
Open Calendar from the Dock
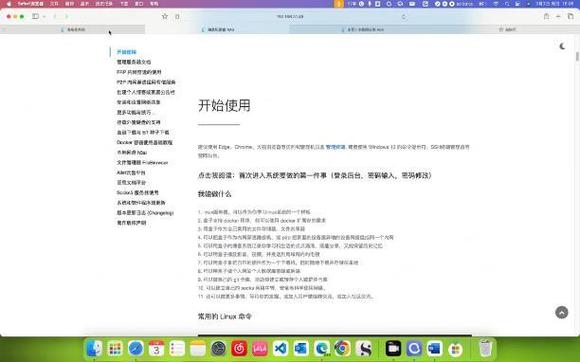pos(156,348)
